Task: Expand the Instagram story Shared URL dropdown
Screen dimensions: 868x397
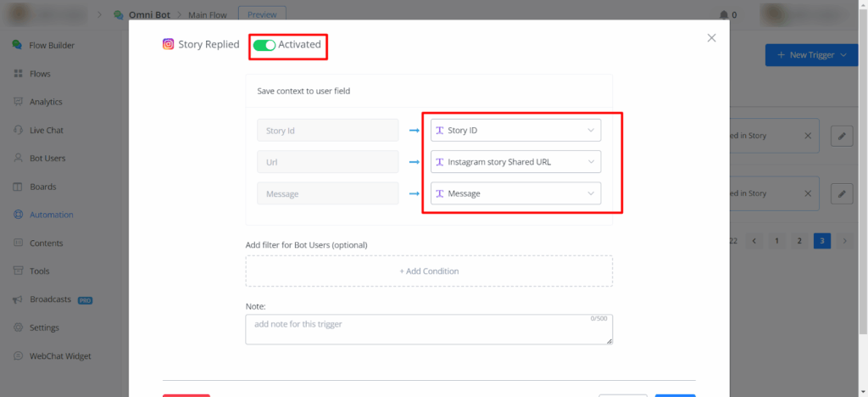Action: click(515, 162)
